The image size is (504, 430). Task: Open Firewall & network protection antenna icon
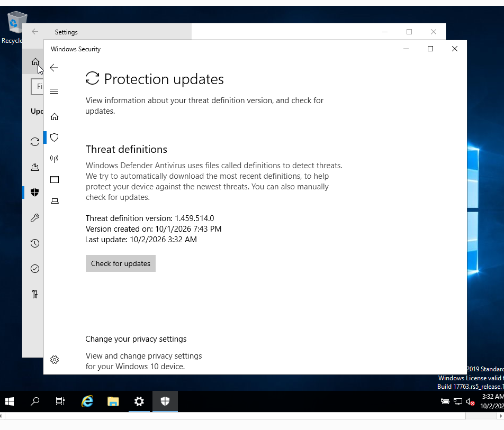coord(55,159)
